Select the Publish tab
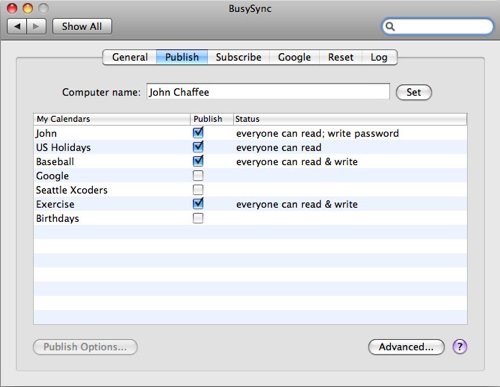The image size is (500, 387). (182, 57)
